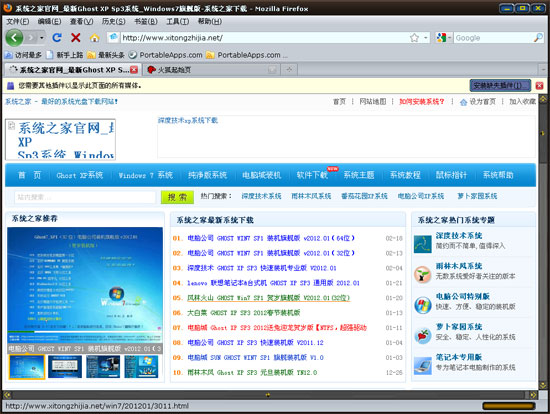Open the 工具(T) menu

[x=177, y=21]
